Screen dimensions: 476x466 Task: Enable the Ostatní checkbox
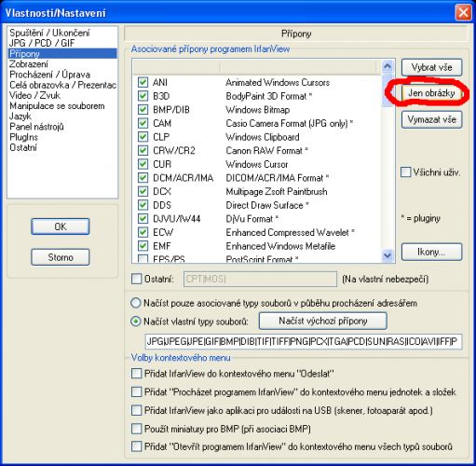click(x=136, y=279)
